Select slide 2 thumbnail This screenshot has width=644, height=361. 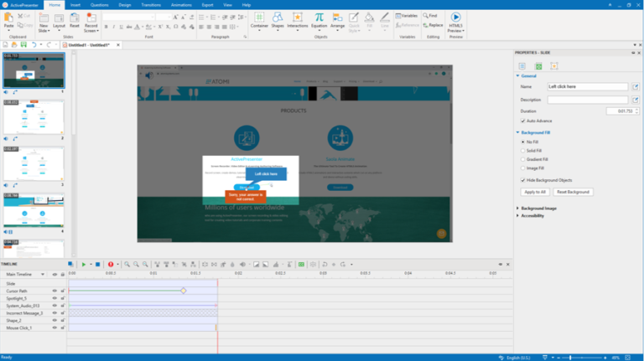click(34, 117)
